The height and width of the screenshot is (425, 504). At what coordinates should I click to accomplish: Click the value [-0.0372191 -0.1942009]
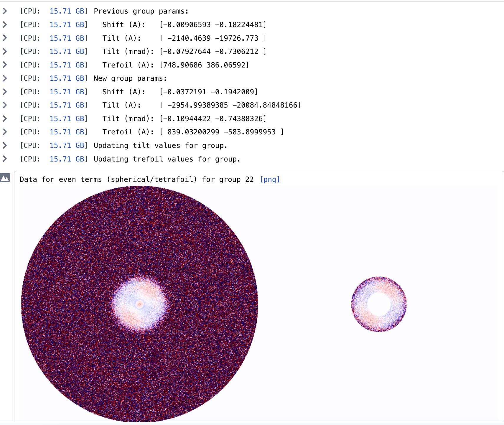point(209,92)
